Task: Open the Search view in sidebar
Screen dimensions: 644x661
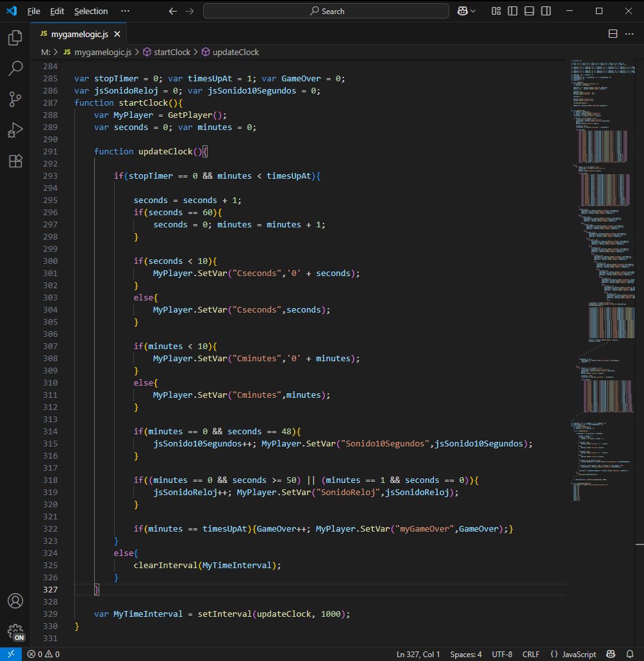Action: click(15, 69)
